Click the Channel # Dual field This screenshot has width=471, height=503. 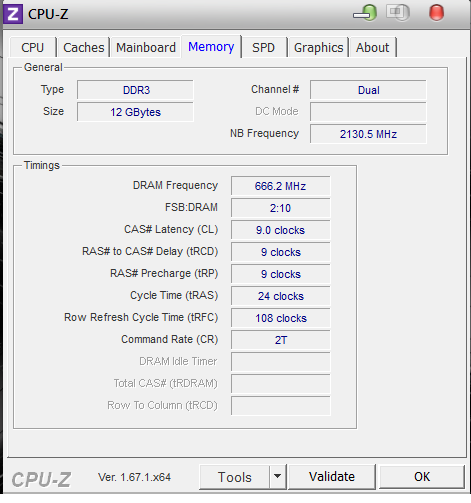tap(368, 90)
